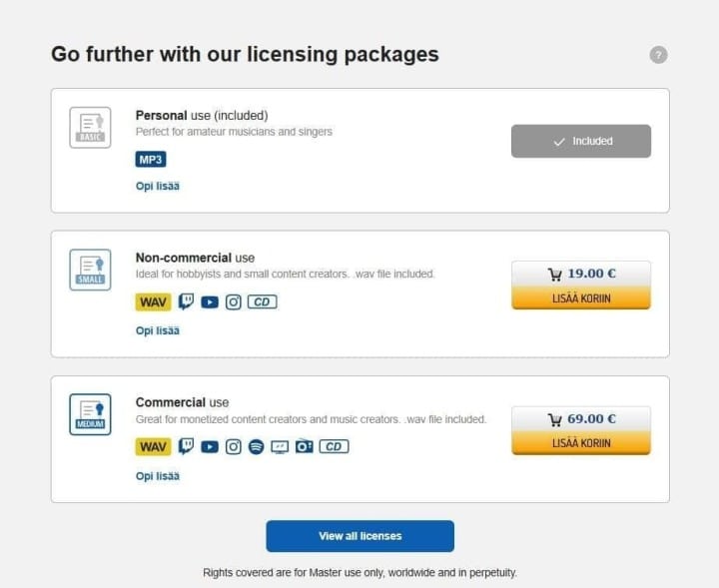Open Opi lisää link under Commercial use
The width and height of the screenshot is (719, 588).
click(x=158, y=476)
